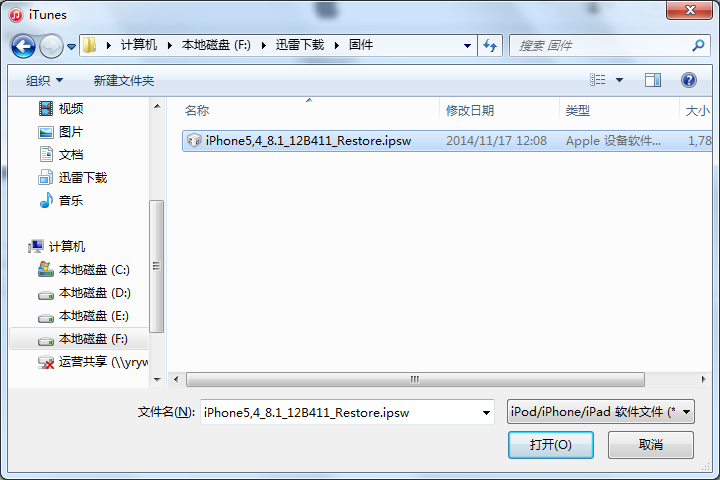Open the view options dropdown arrow

point(619,80)
